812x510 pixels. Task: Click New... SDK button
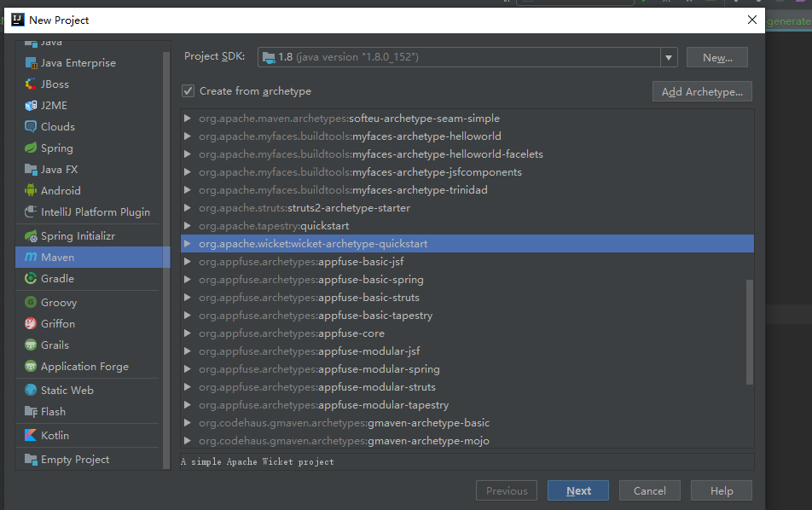pos(717,57)
